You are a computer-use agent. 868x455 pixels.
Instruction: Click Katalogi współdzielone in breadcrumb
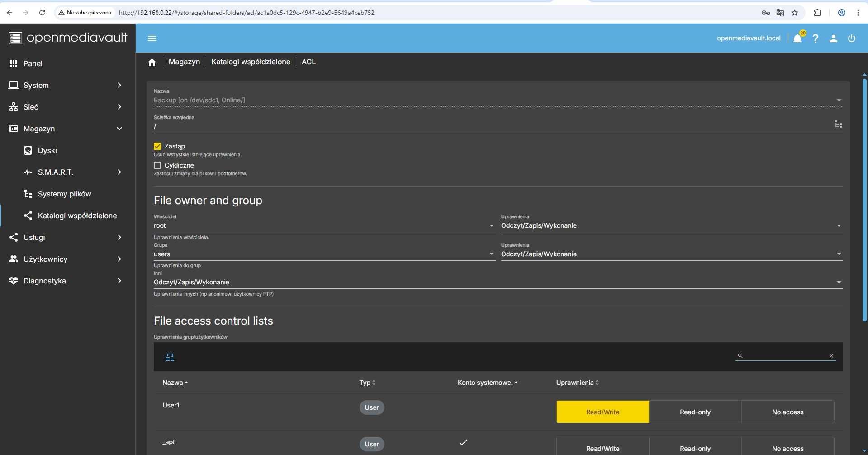(x=251, y=62)
